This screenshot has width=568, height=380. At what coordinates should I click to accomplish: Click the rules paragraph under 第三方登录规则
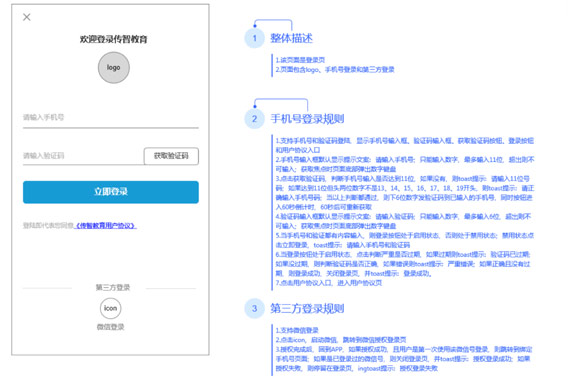(x=404, y=349)
